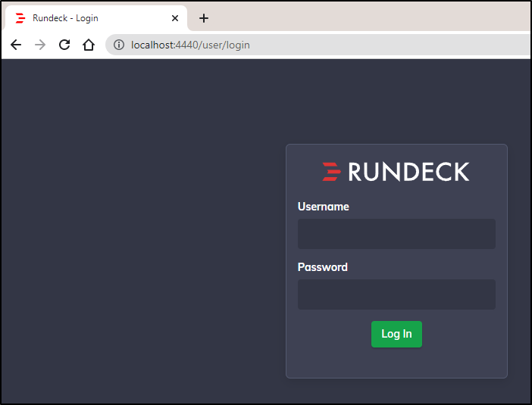Image resolution: width=532 pixels, height=405 pixels.
Task: Click the Rundeck logo on login card
Action: [x=396, y=172]
